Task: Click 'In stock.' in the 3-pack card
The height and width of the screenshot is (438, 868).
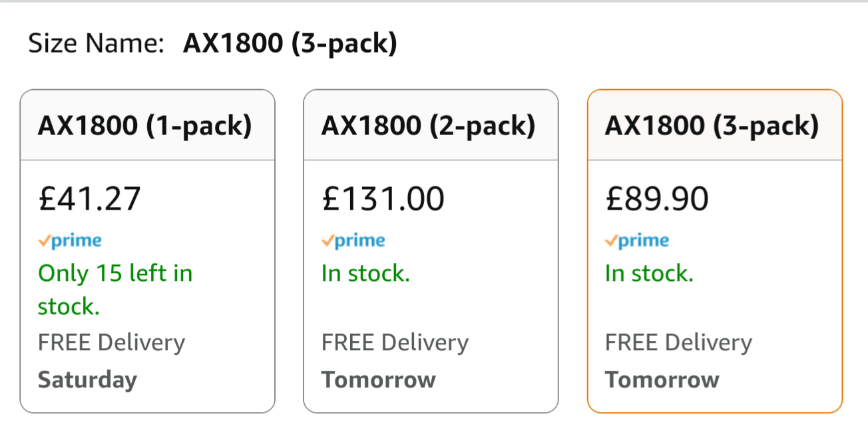Action: click(x=649, y=274)
